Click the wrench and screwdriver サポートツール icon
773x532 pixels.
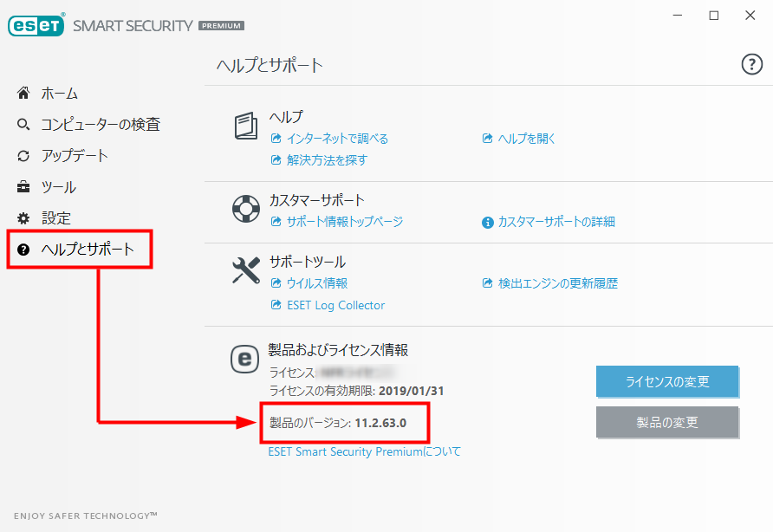pos(246,270)
